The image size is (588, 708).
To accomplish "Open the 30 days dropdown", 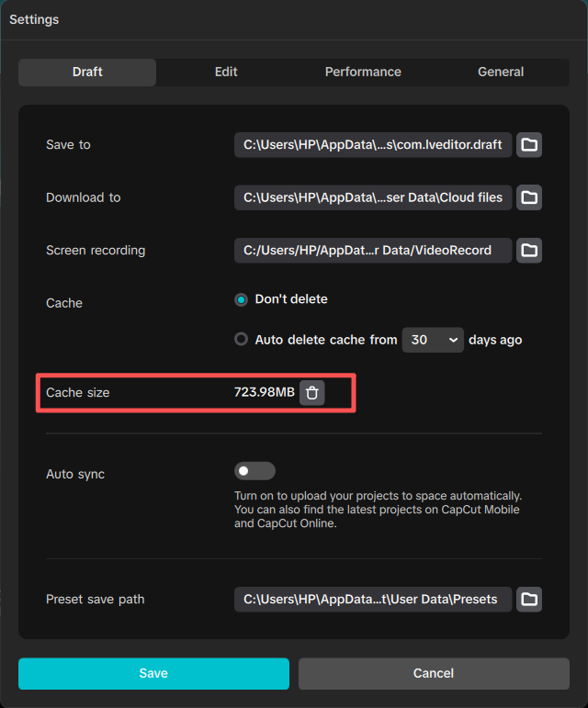I will pos(434,340).
